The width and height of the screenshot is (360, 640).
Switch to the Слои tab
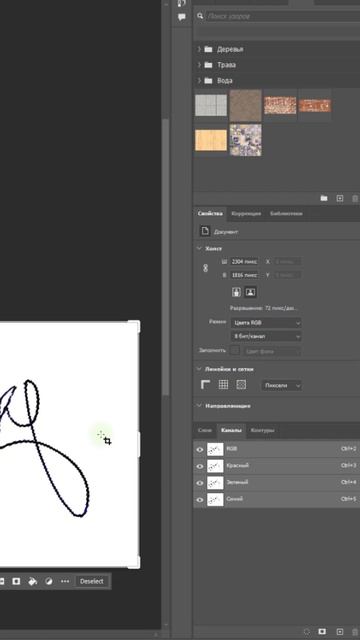point(204,430)
